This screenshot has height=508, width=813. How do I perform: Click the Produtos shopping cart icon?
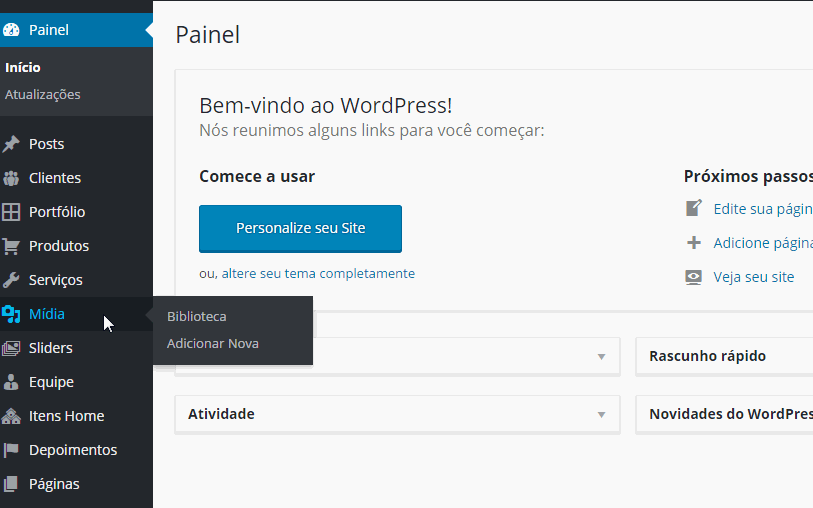coord(12,246)
